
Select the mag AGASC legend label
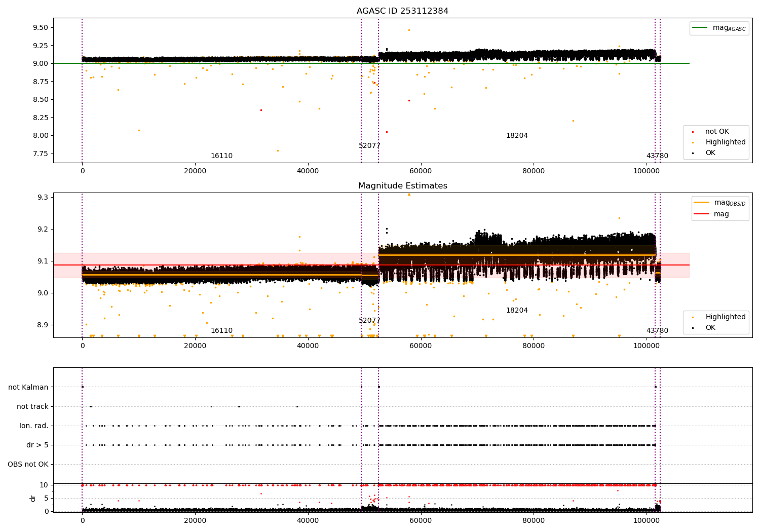click(729, 28)
